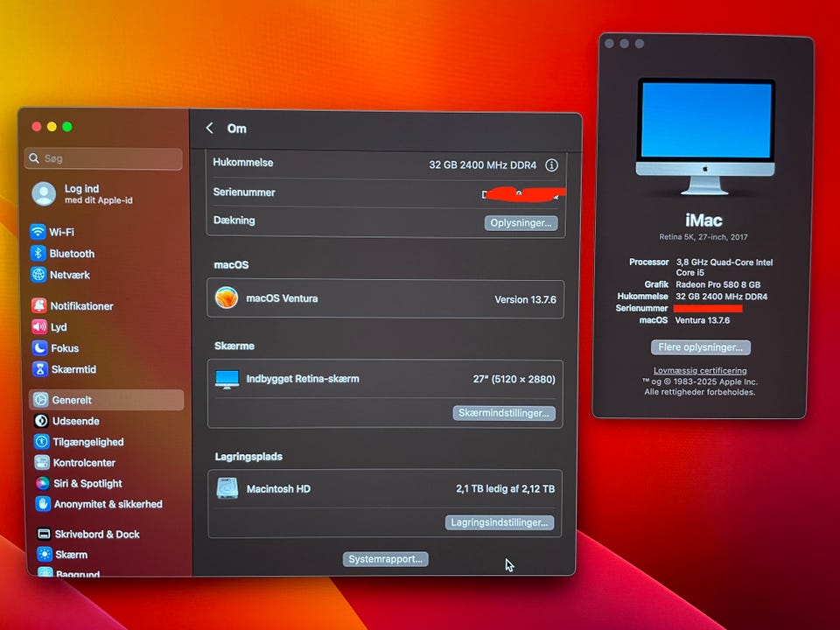Select the Fokus moon icon

[x=39, y=347]
